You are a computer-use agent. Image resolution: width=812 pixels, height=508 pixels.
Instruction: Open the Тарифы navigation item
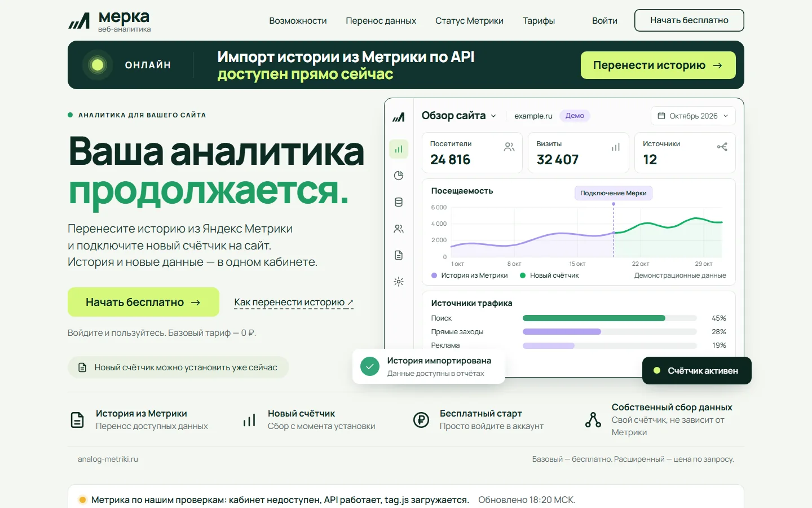point(539,21)
